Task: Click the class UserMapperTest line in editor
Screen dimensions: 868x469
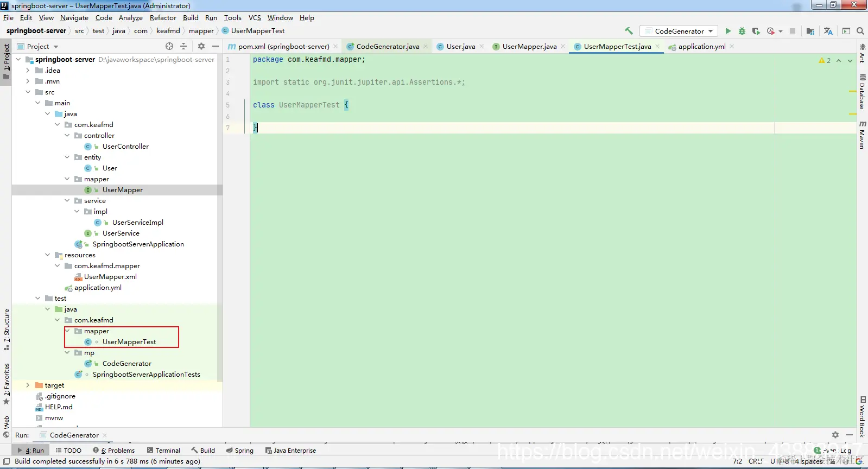Action: coord(301,105)
